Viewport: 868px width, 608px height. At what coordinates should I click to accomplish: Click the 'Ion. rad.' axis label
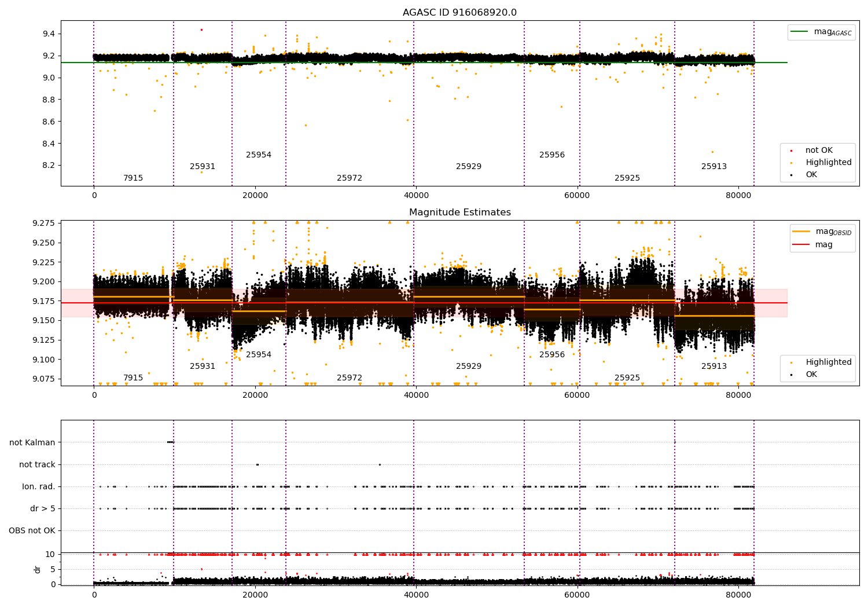click(x=39, y=486)
